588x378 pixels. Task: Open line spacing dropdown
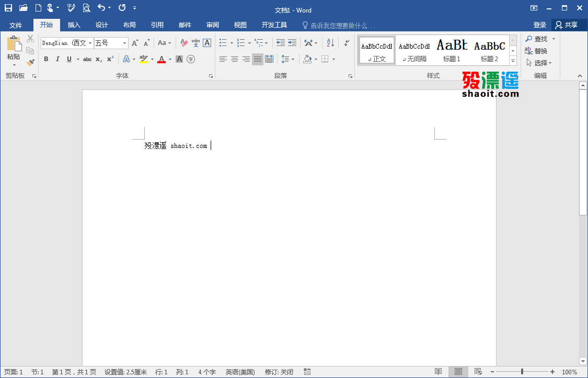[x=288, y=59]
